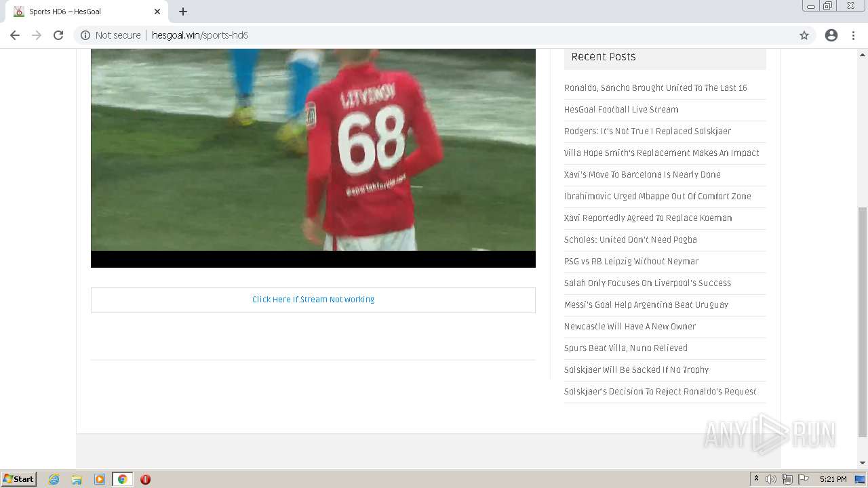Open Xavi Reportedly Agreed To Replace Koeman
This screenshot has width=868, height=488.
[648, 218]
